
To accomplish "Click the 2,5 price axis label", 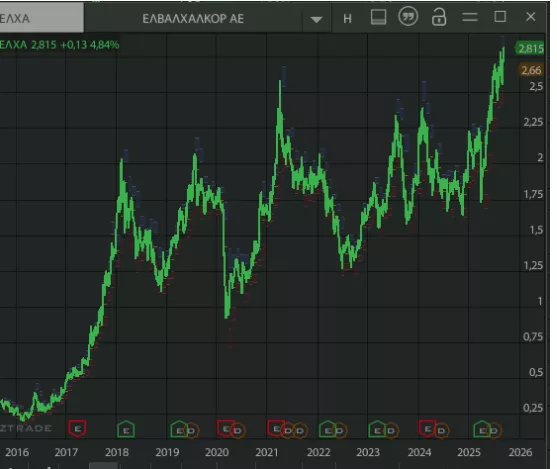I will click(536, 86).
